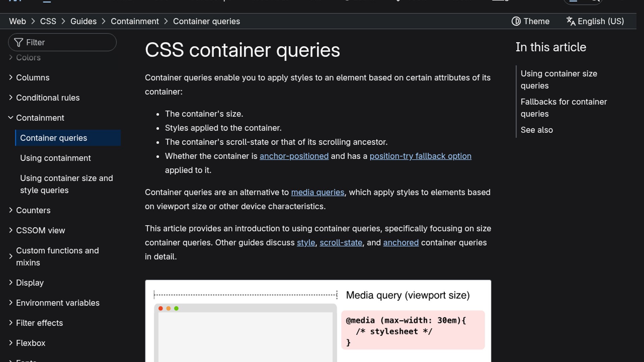Jump to Fallbacks for container queries

pos(563,108)
